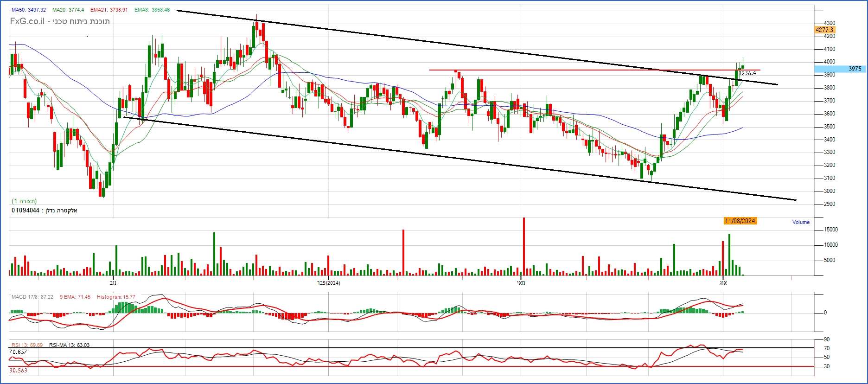Select the 3936.4 resistance level annotation
The image size is (868, 384).
click(x=747, y=73)
